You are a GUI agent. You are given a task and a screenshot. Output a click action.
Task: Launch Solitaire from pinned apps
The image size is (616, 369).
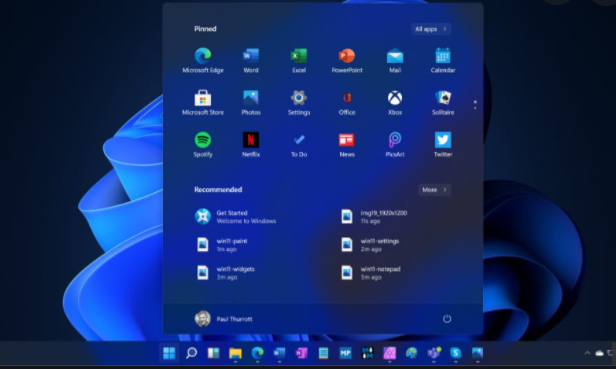443,103
